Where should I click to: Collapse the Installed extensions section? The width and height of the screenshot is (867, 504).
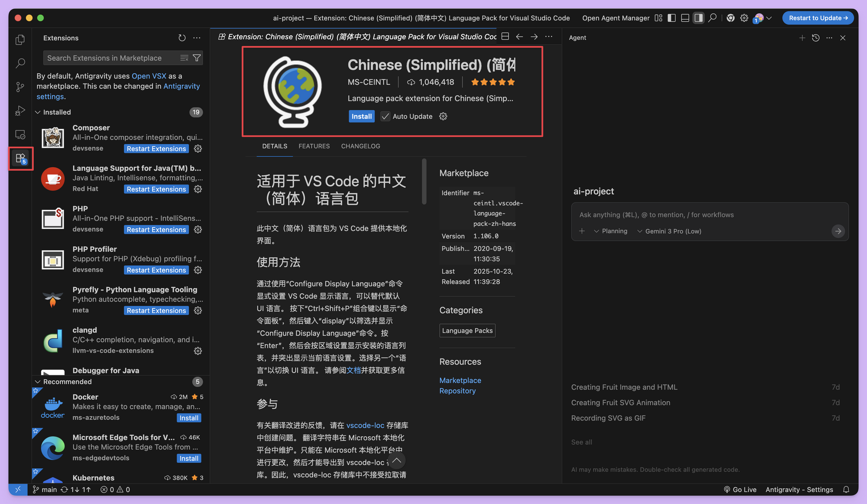(57, 112)
